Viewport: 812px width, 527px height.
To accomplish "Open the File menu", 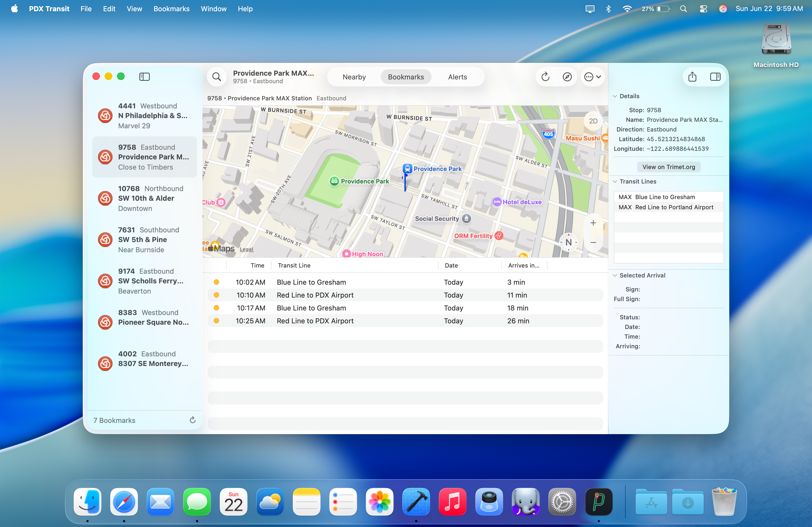I will coord(86,9).
